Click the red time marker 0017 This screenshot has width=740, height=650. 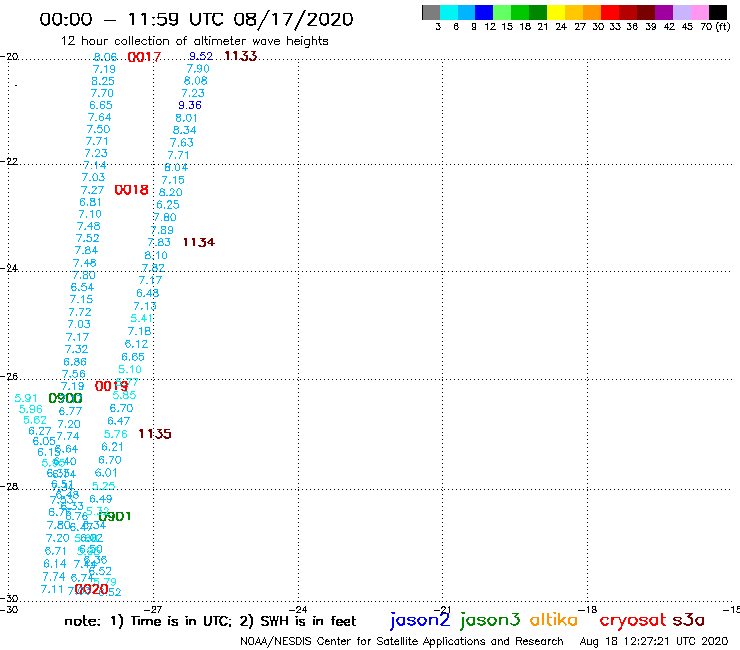pos(144,57)
